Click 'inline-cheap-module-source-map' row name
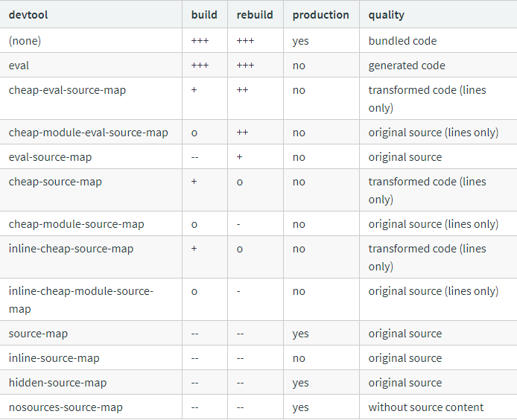The image size is (517, 420). pos(80,300)
